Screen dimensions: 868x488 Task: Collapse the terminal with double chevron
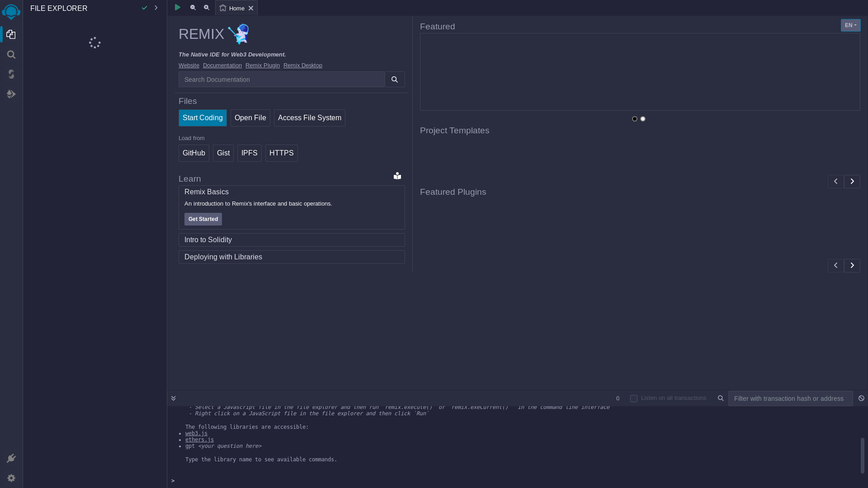pyautogui.click(x=173, y=398)
